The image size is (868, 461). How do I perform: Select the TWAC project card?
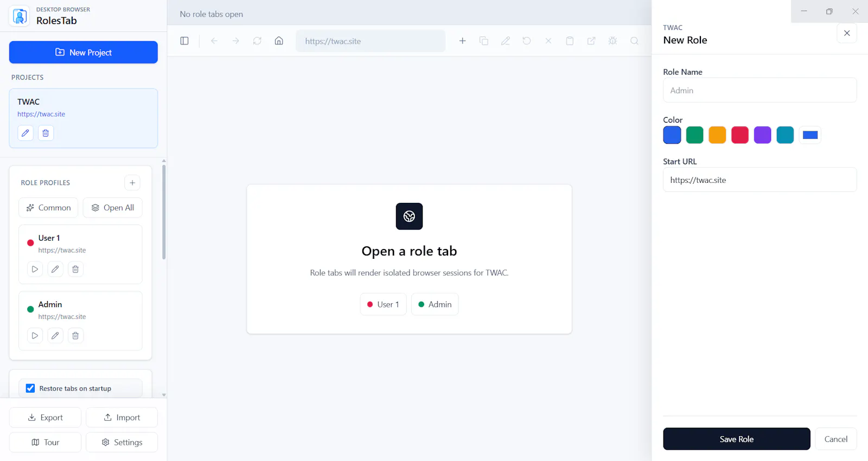point(84,118)
